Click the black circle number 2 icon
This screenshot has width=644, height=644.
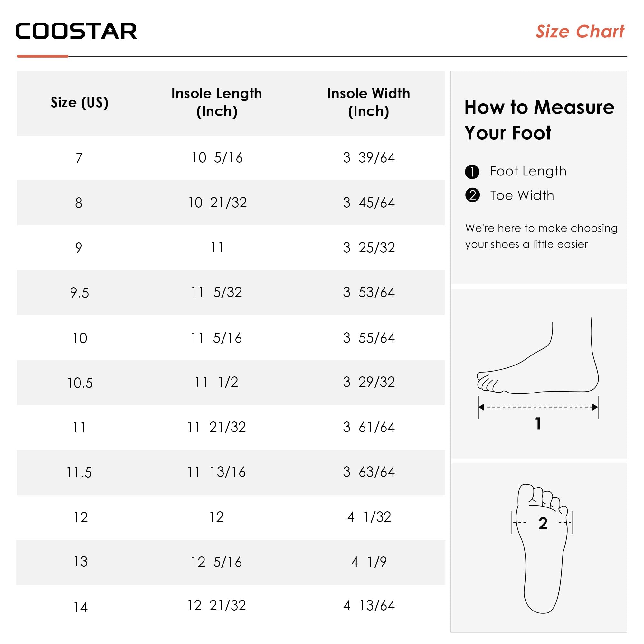point(472,195)
